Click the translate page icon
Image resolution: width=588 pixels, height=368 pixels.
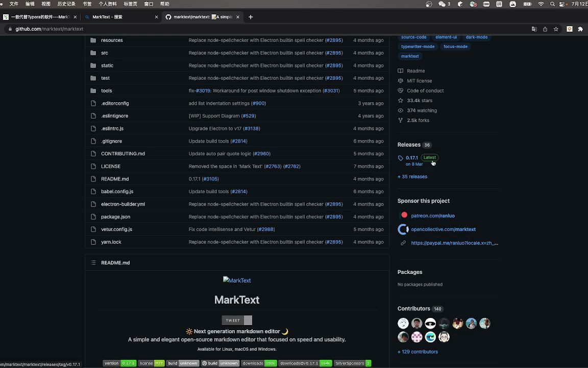pyautogui.click(x=534, y=29)
